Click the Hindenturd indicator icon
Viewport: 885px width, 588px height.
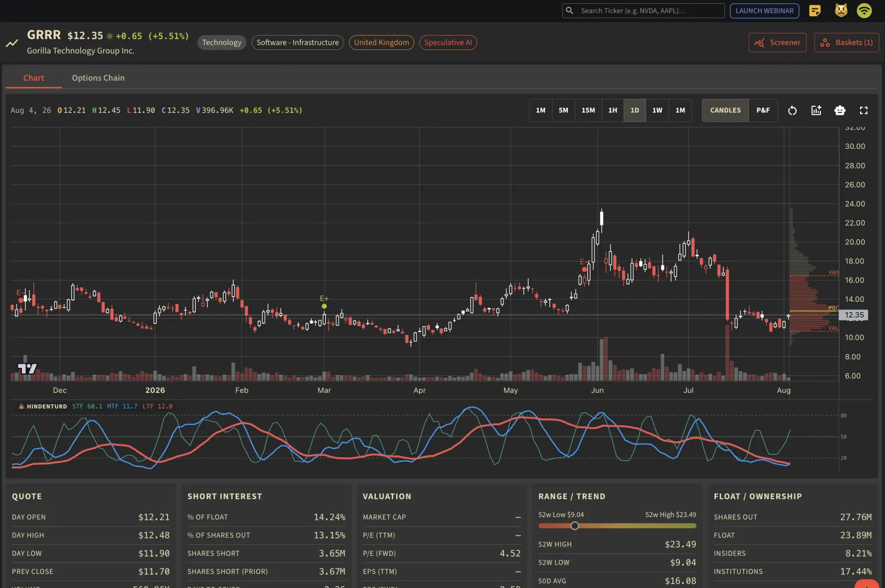(x=21, y=406)
